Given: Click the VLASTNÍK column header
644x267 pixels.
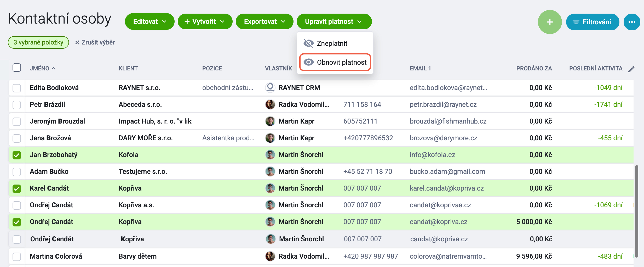Looking at the screenshot, I should (x=278, y=68).
